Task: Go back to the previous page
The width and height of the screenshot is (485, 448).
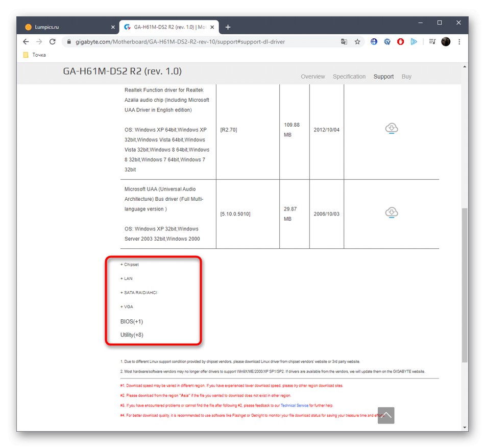Action: click(26, 41)
